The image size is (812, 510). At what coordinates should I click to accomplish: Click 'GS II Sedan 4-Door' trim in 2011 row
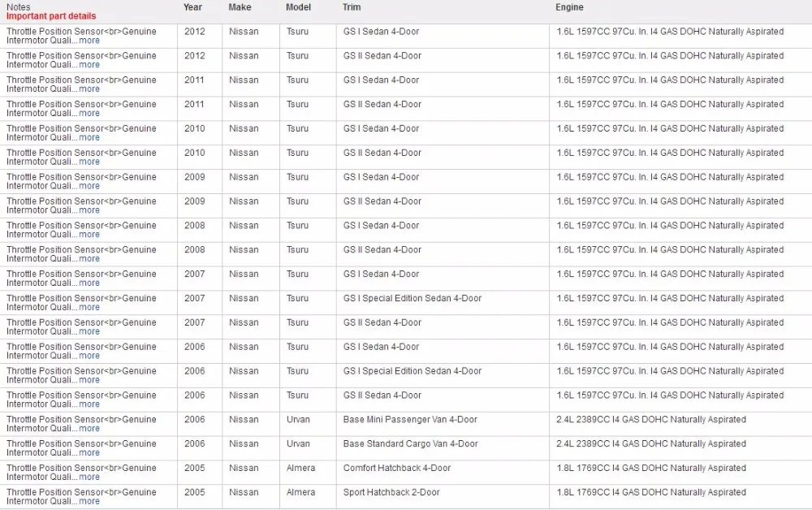tap(382, 105)
